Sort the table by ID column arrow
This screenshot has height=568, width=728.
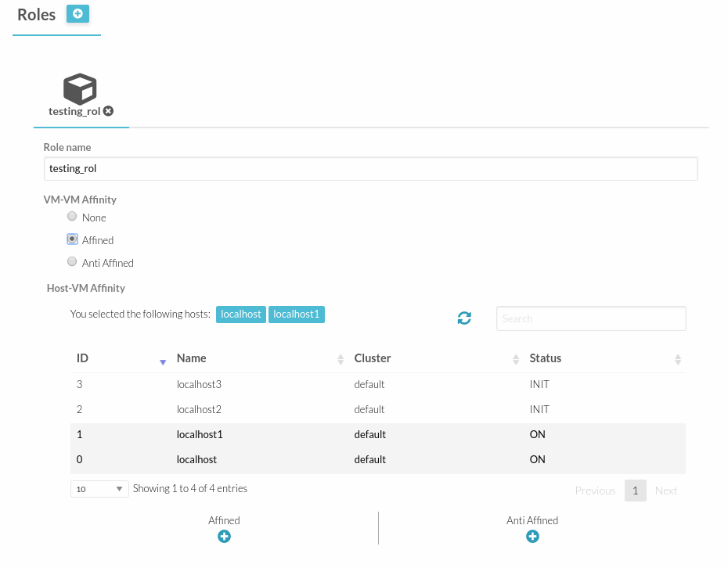coord(162,361)
